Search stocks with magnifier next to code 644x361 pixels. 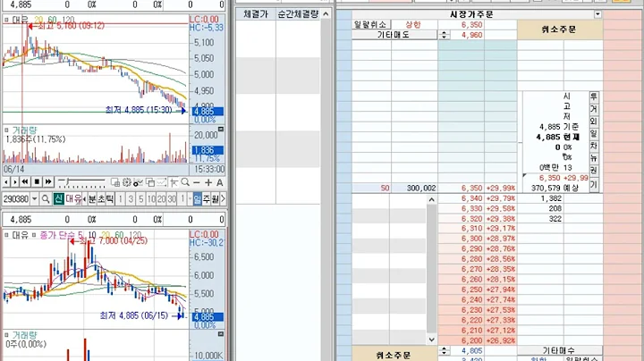[46, 199]
